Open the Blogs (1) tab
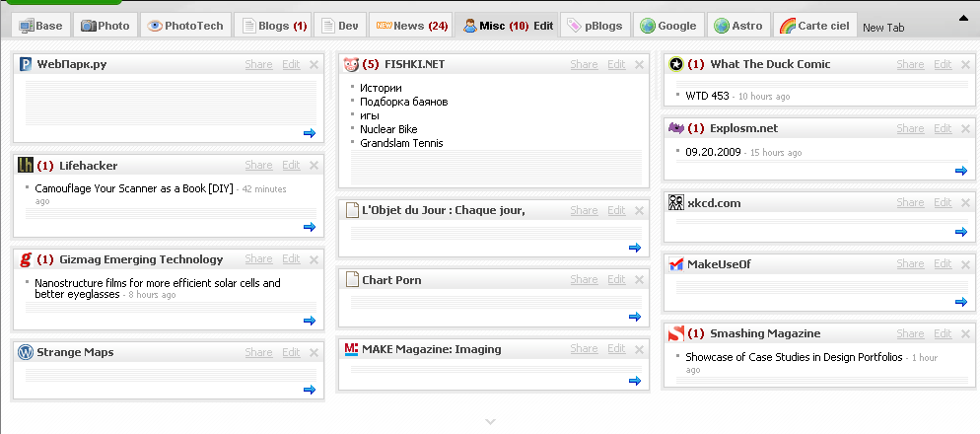Screen dimensions: 980x434 [x=274, y=26]
